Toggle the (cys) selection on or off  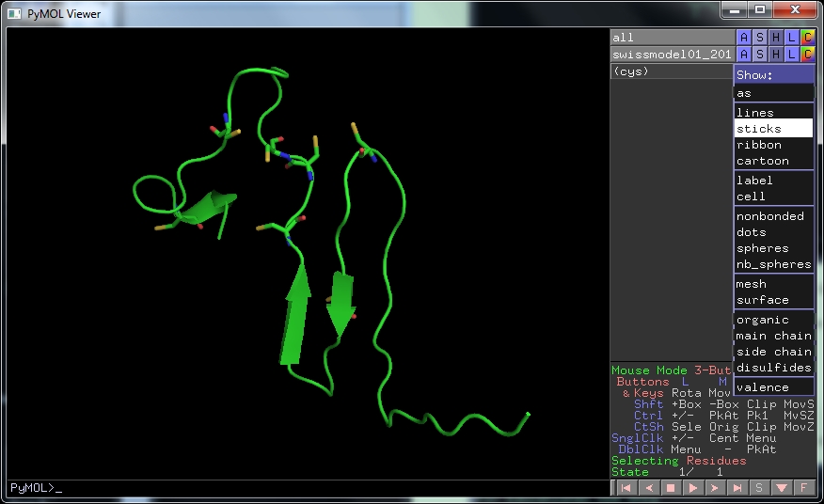click(672, 71)
